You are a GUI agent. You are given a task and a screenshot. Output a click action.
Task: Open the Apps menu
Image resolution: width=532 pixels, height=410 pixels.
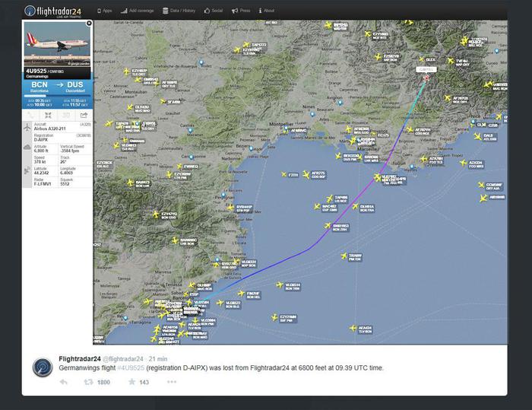[x=105, y=11]
